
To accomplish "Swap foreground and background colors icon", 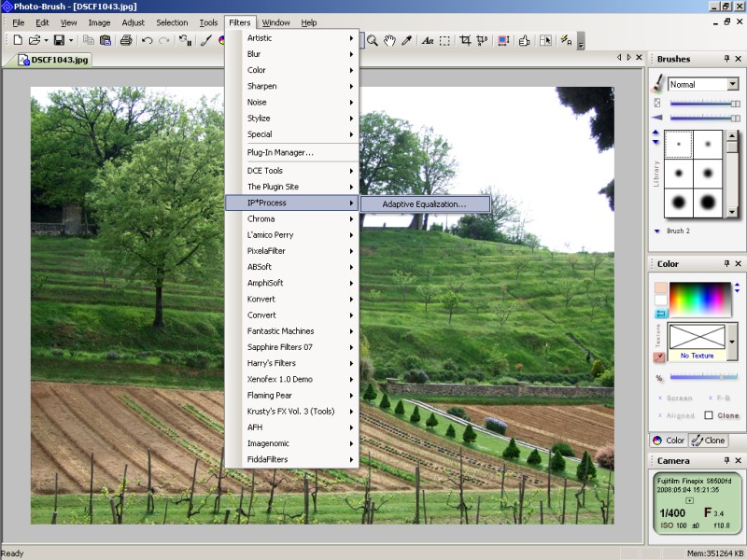I will point(660,314).
